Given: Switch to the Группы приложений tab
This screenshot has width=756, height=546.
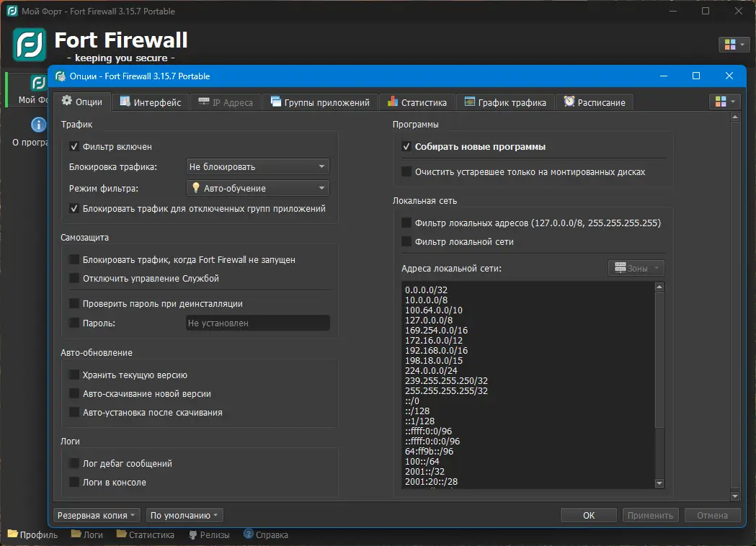Looking at the screenshot, I should (x=320, y=102).
